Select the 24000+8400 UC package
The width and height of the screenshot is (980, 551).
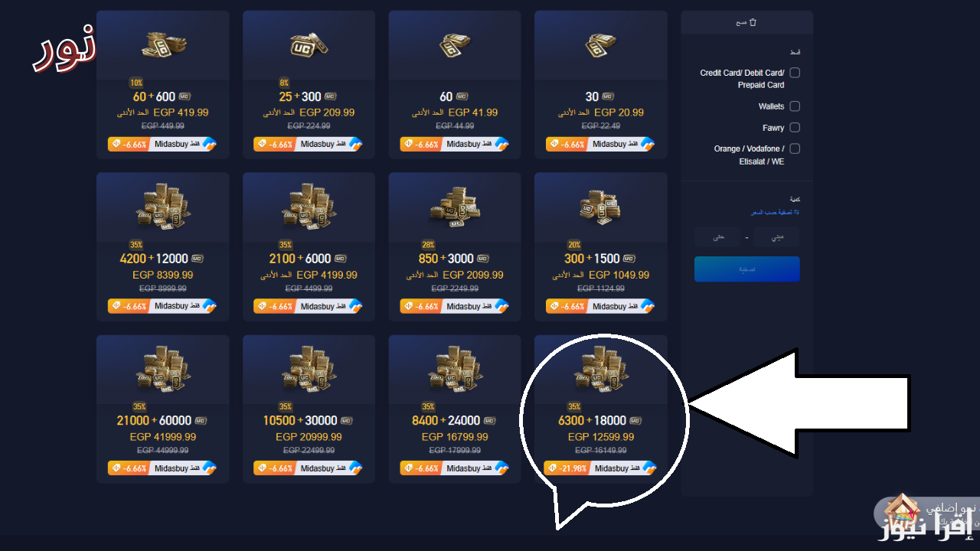click(455, 409)
